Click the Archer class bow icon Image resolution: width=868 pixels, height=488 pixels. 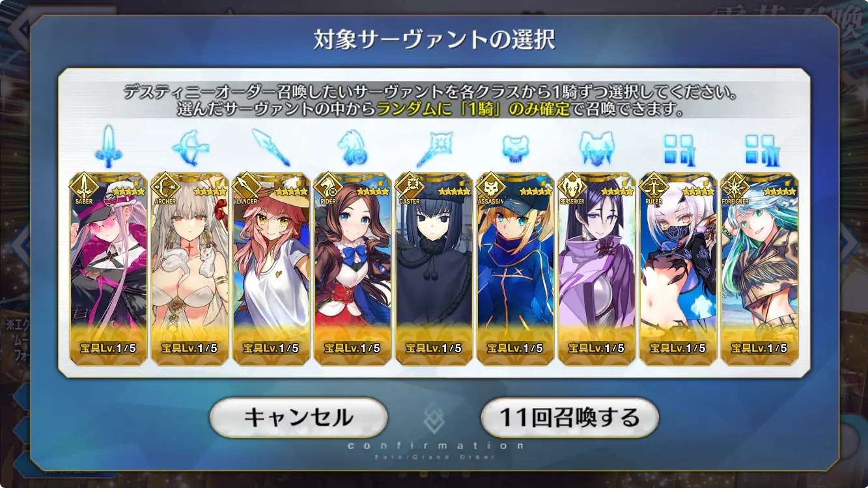[x=189, y=148]
